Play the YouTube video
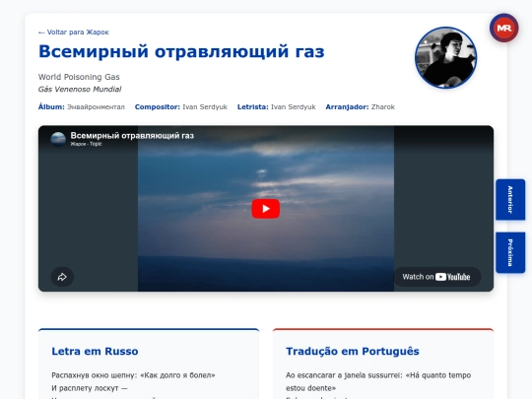Screen dimensions: 532x399 266,208
